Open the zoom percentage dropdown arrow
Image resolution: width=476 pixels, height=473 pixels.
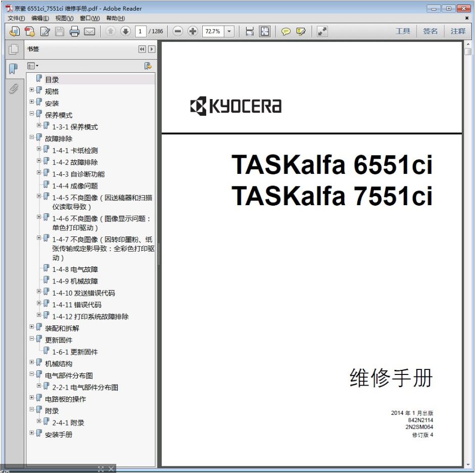coord(229,31)
